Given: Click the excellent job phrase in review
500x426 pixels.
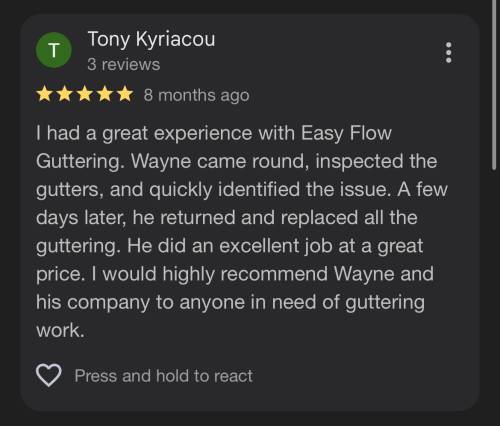Looking at the screenshot, I should coord(276,246).
